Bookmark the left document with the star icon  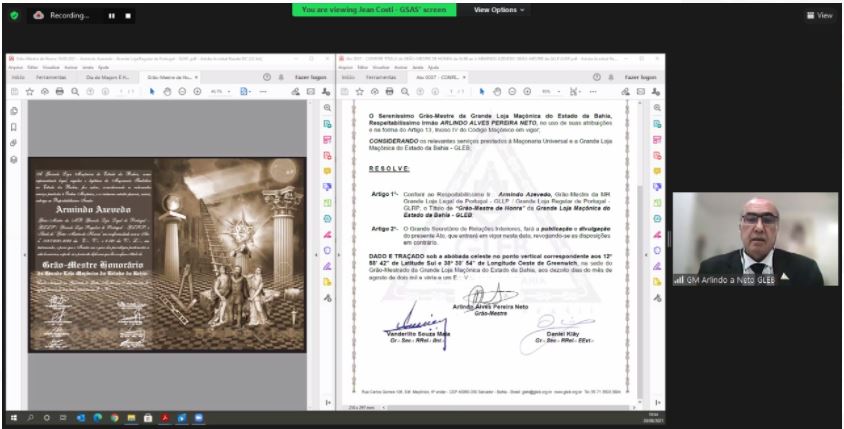[x=28, y=91]
